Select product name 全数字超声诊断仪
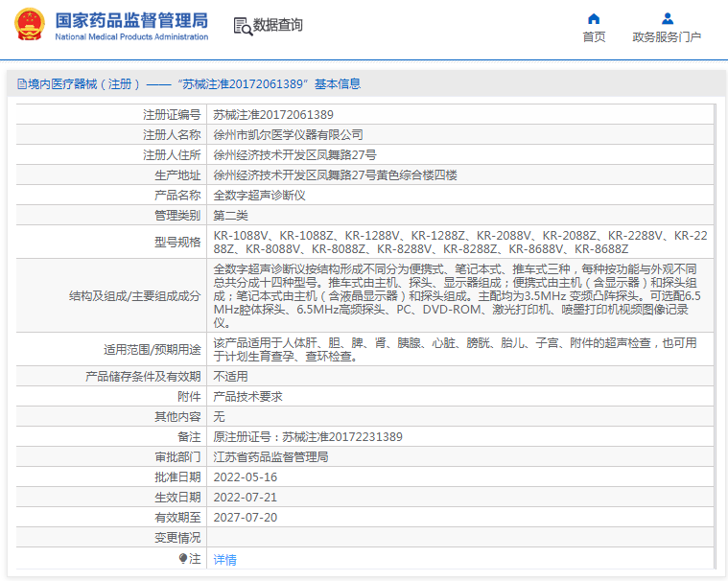Image resolution: width=728 pixels, height=581 pixels. pyautogui.click(x=259, y=196)
